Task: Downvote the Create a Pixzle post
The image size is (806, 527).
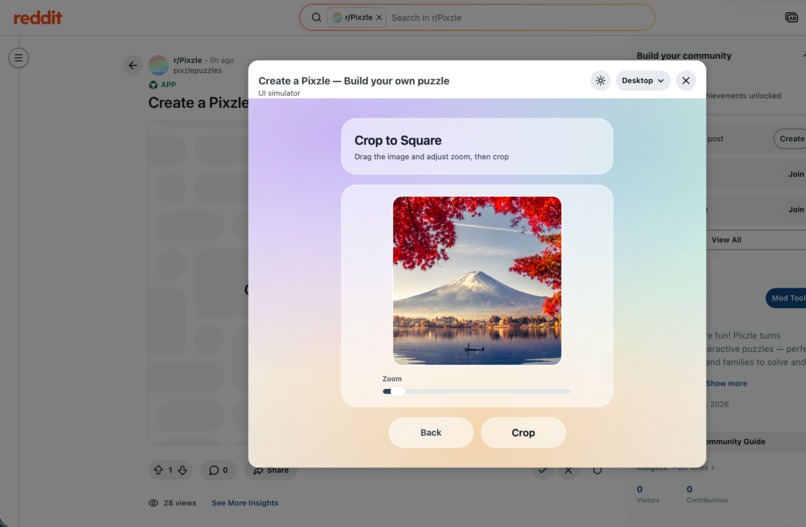Action: (x=182, y=470)
